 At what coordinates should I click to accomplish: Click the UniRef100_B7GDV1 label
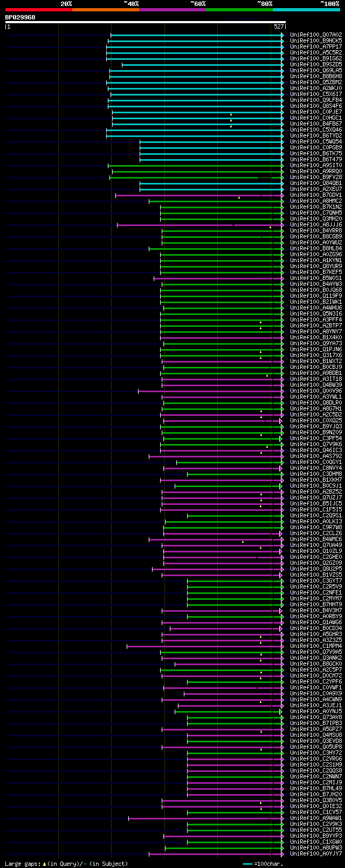pos(316,195)
